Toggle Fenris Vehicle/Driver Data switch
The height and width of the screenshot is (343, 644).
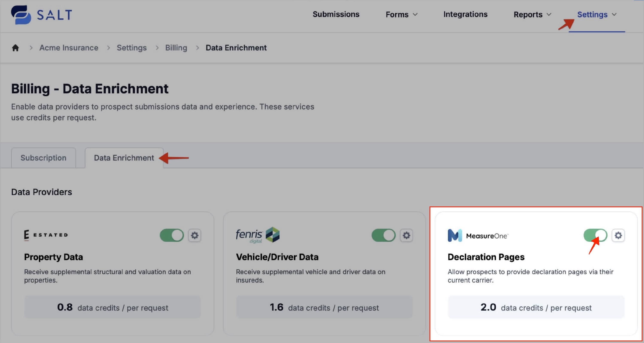(x=383, y=235)
